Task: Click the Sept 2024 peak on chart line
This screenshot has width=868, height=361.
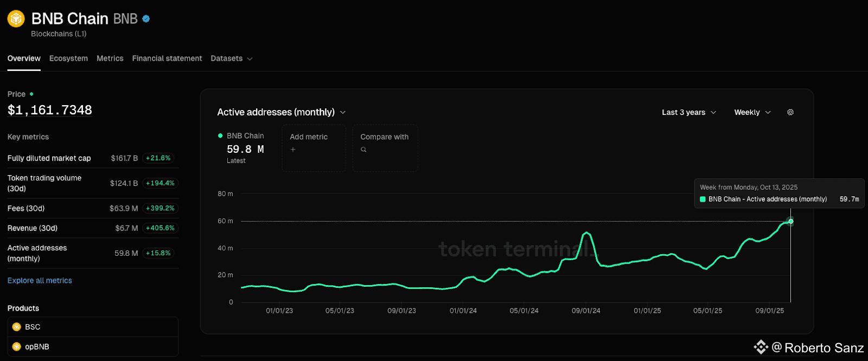Action: tap(586, 233)
